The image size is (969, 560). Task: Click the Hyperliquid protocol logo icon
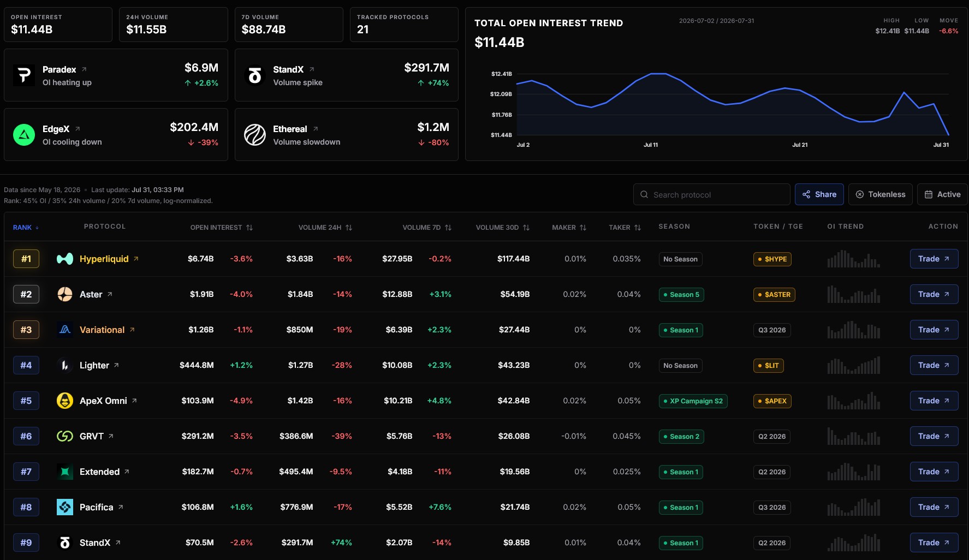click(65, 259)
